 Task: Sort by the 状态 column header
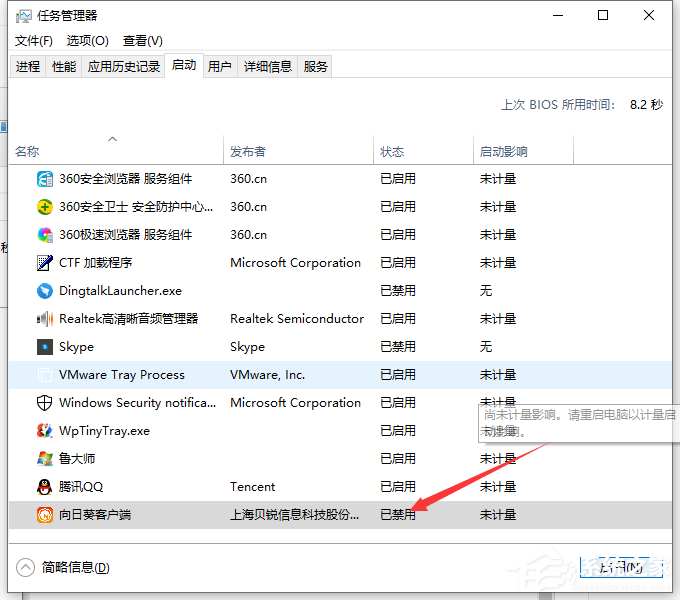click(x=423, y=150)
